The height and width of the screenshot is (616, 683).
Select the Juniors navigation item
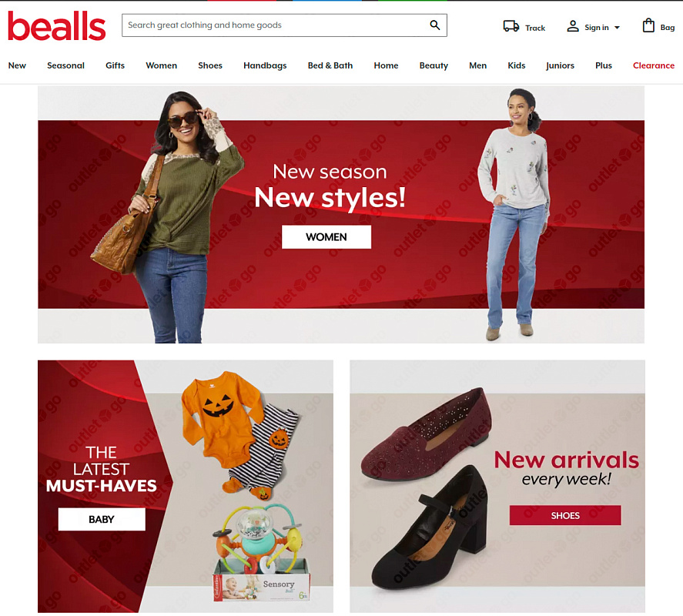pos(560,65)
